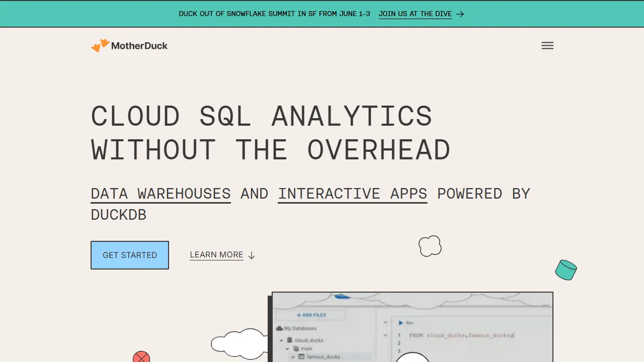The image size is (644, 362).
Task: Expand the famous_ducks table item
Action: (293, 357)
